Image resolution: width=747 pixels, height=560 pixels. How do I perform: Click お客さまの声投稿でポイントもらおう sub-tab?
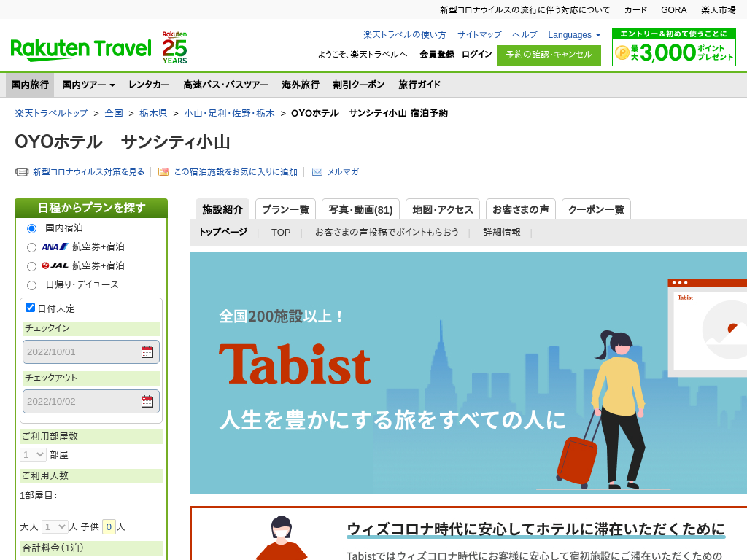coord(387,232)
